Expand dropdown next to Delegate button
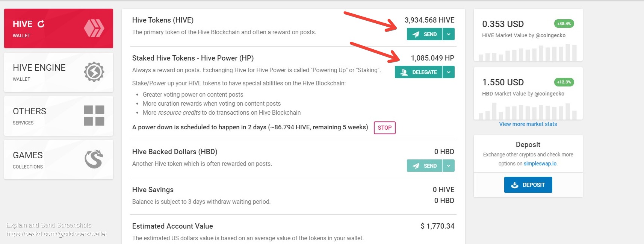 click(449, 72)
